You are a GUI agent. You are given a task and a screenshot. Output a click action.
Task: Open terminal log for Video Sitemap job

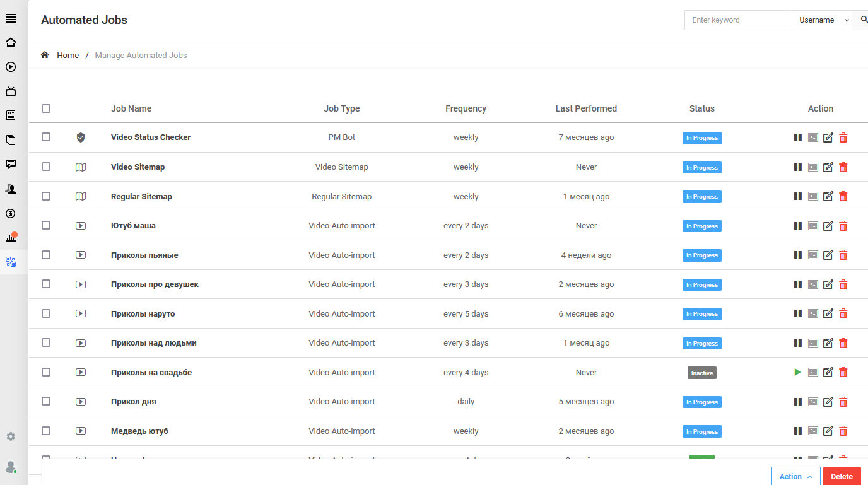813,167
